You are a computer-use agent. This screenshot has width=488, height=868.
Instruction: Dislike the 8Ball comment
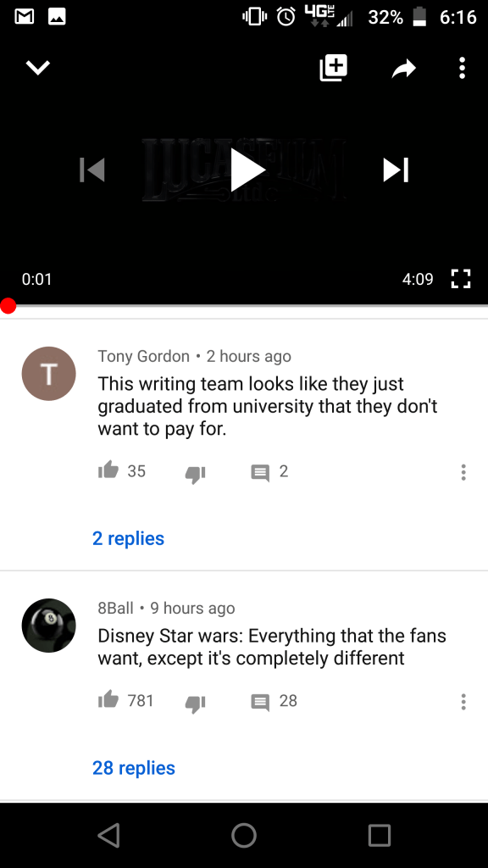coord(196,703)
